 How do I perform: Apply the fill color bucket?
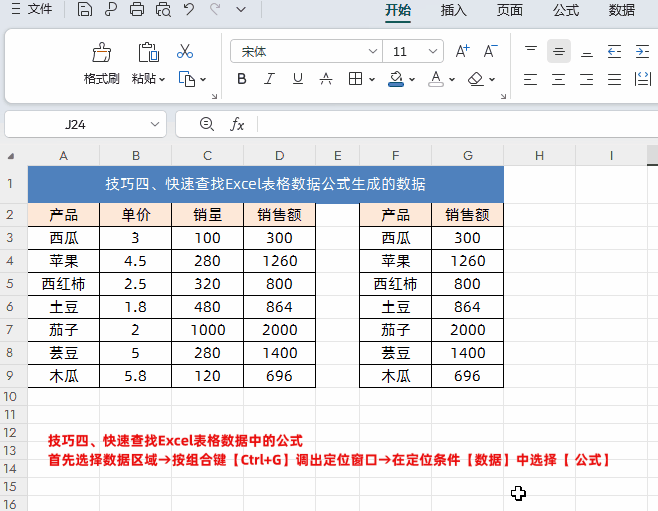[396, 79]
